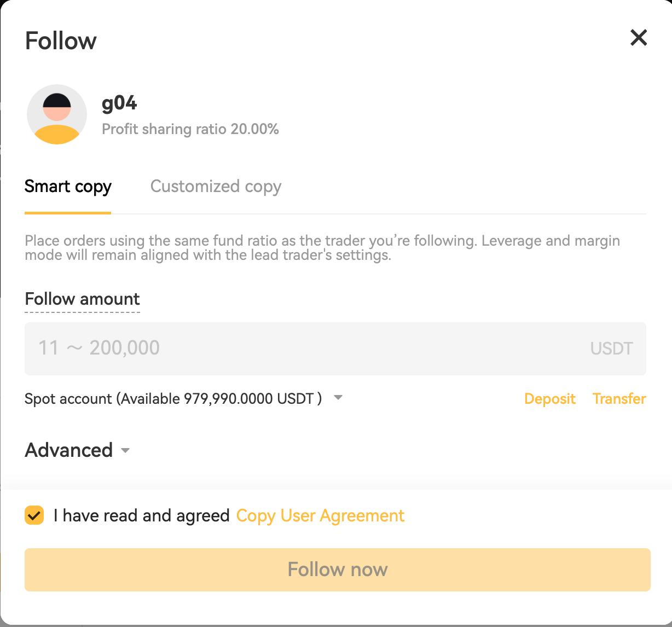Screen dimensions: 672x627
Task: Click the USDT unit label in amount field
Action: [x=611, y=349]
